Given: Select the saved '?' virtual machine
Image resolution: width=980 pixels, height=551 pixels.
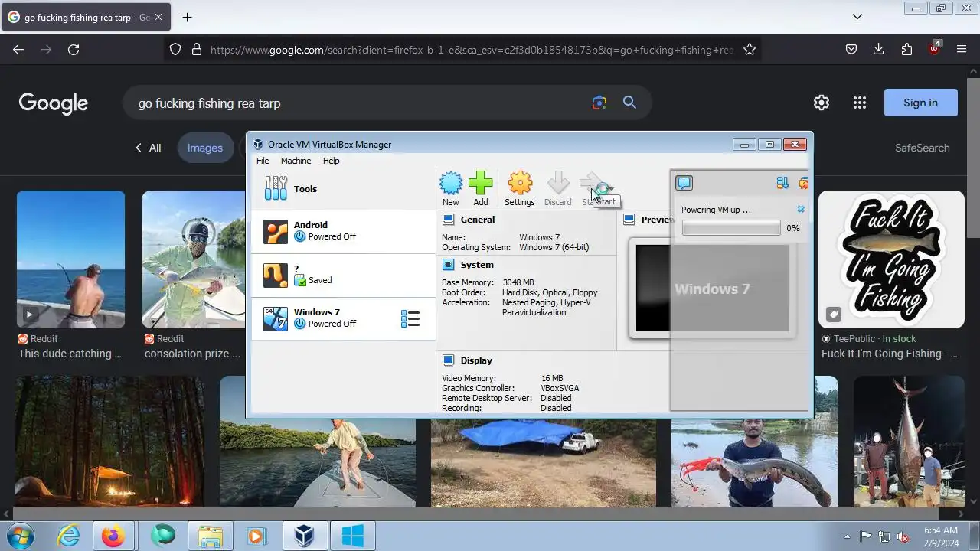Looking at the screenshot, I should pos(343,275).
